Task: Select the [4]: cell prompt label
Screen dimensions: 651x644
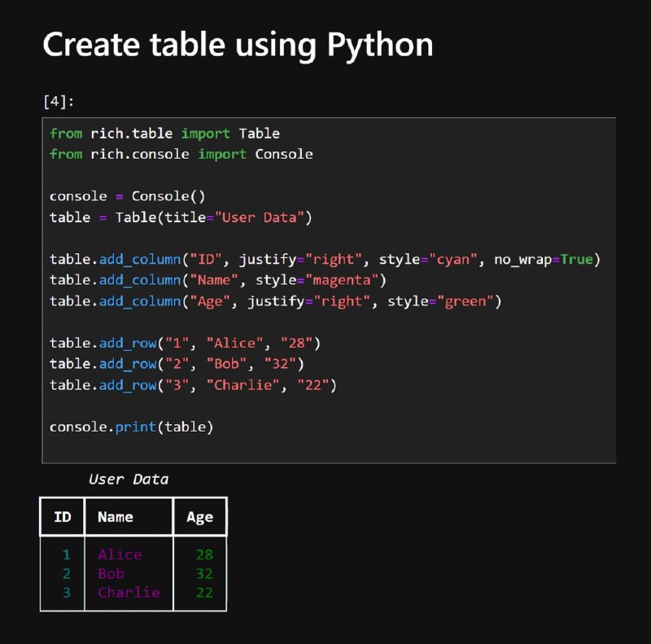Action: [x=59, y=101]
